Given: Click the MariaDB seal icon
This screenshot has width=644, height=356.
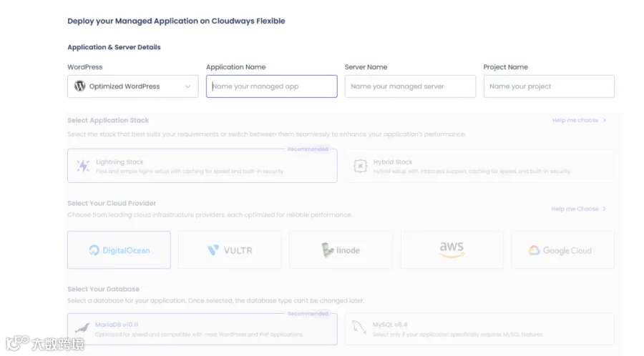Looking at the screenshot, I should pyautogui.click(x=82, y=327).
